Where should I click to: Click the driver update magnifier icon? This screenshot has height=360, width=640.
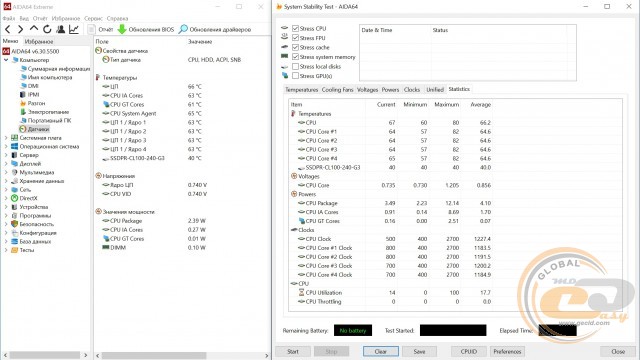183,29
